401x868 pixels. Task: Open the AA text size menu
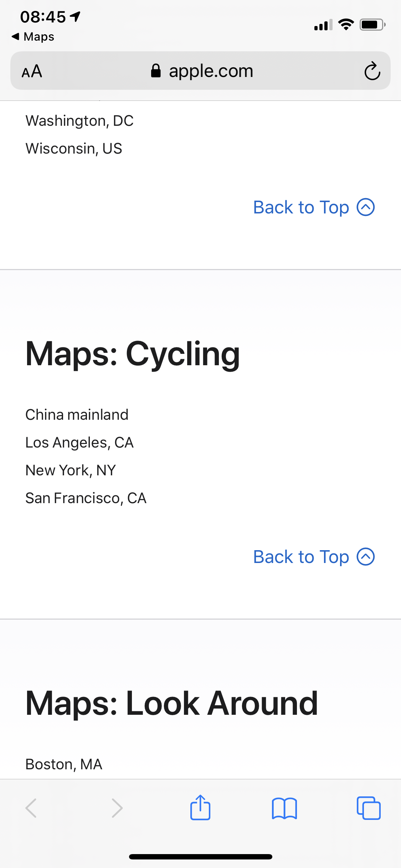tap(32, 71)
